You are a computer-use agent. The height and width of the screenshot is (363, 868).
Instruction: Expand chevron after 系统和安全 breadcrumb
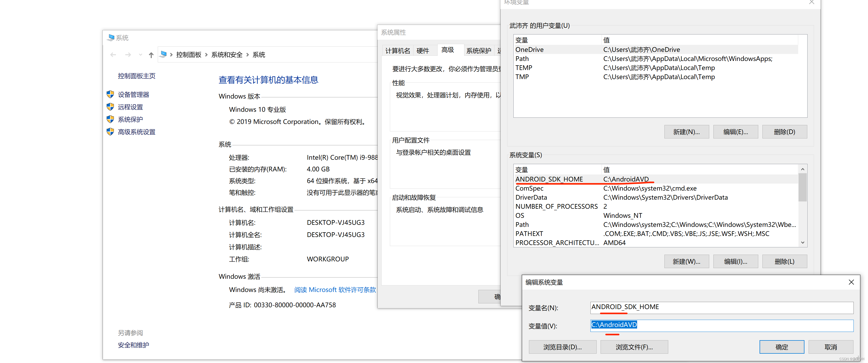[248, 54]
